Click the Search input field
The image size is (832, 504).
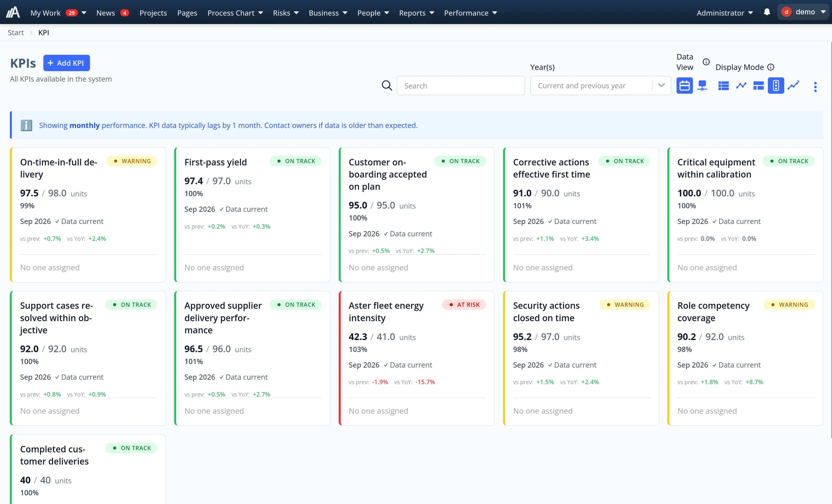461,86
